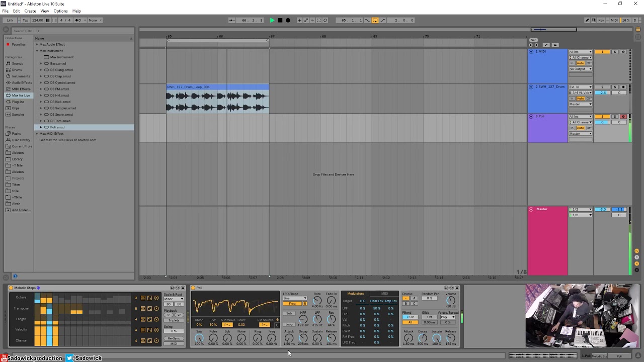Click the Tap tempo button
This screenshot has height=362, width=644.
[25, 20]
